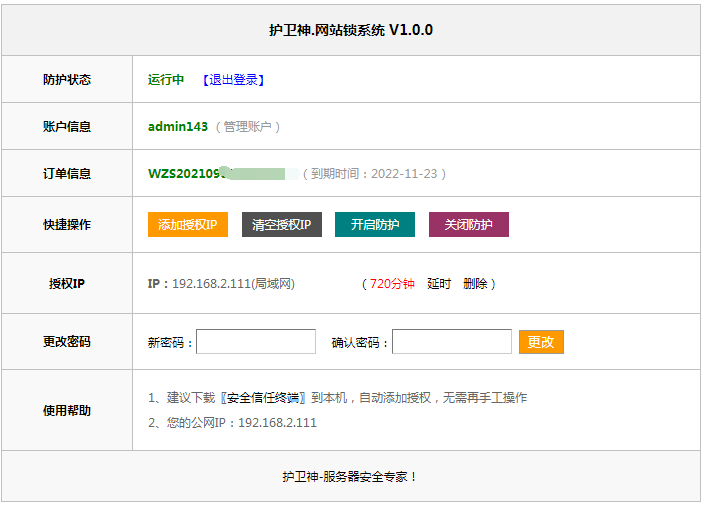Click the 护卫神.网站锁系统 V1.0.0 title
Screen dimensions: 704x507
[351, 30]
